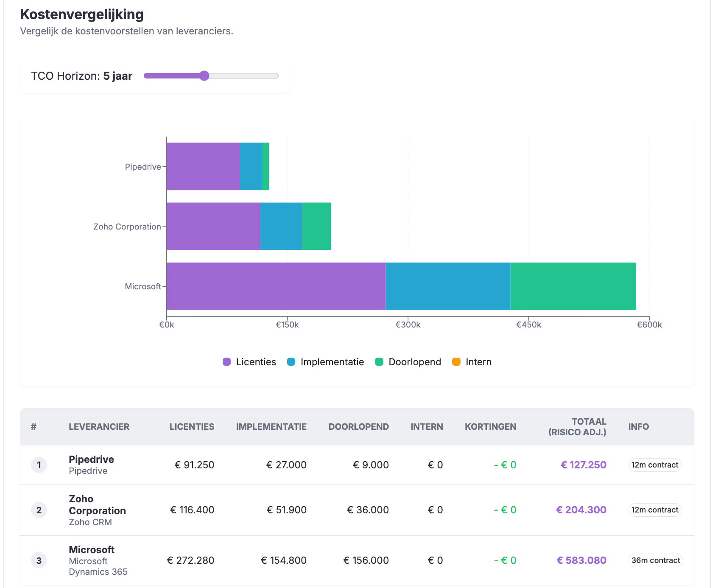Select the Microsoft supplier name in table
This screenshot has width=715, height=588.
(92, 550)
